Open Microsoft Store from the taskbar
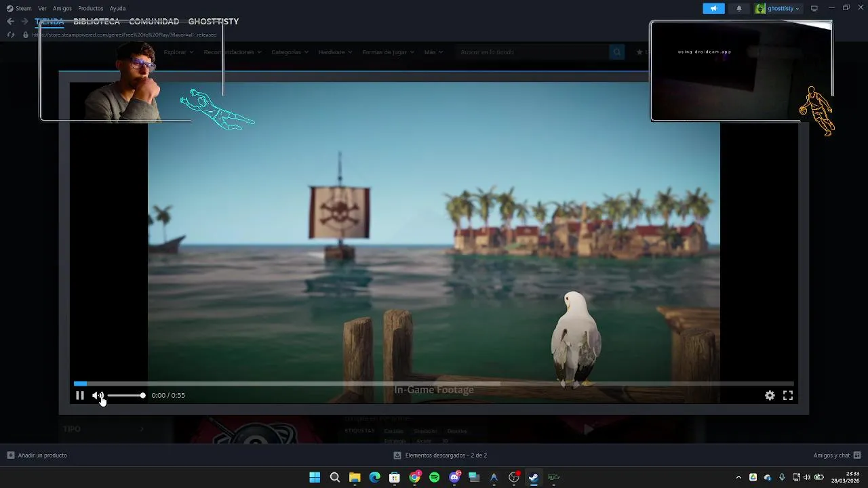 tap(395, 477)
